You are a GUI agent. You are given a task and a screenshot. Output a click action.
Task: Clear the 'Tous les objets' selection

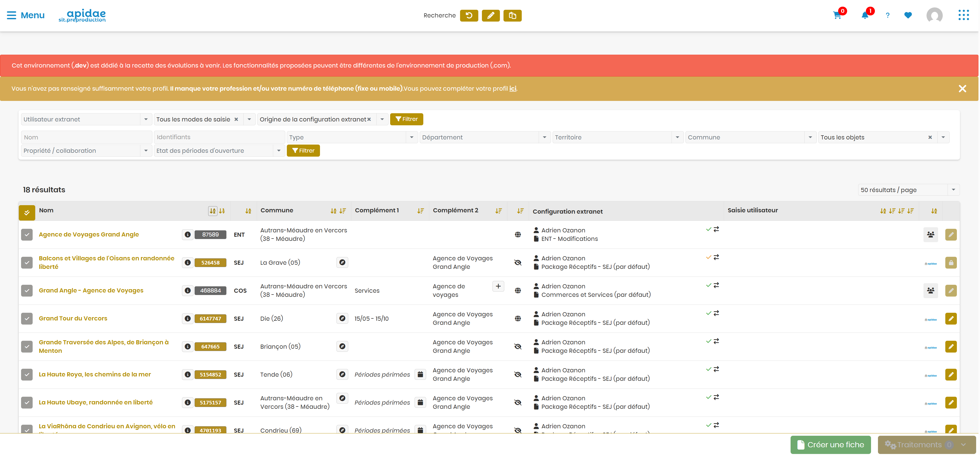click(x=930, y=137)
